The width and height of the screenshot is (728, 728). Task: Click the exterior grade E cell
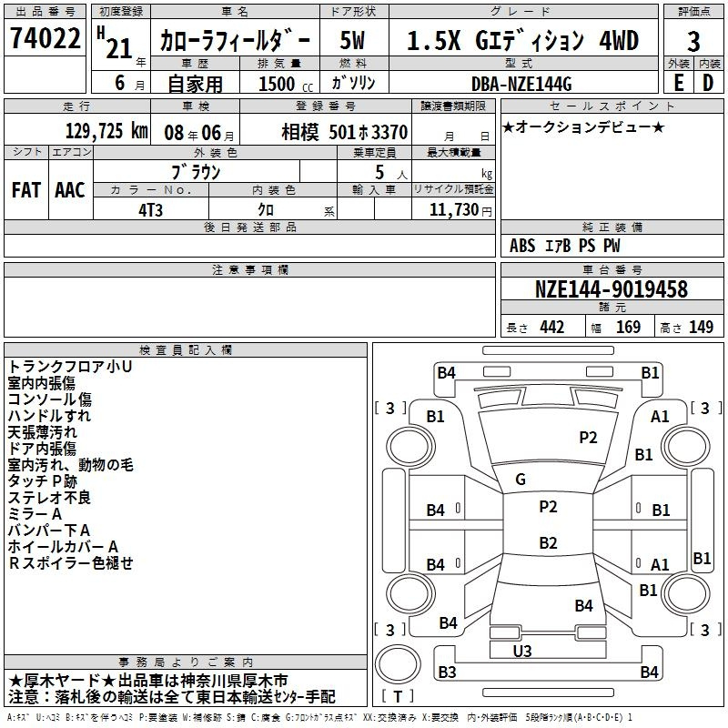pos(678,82)
